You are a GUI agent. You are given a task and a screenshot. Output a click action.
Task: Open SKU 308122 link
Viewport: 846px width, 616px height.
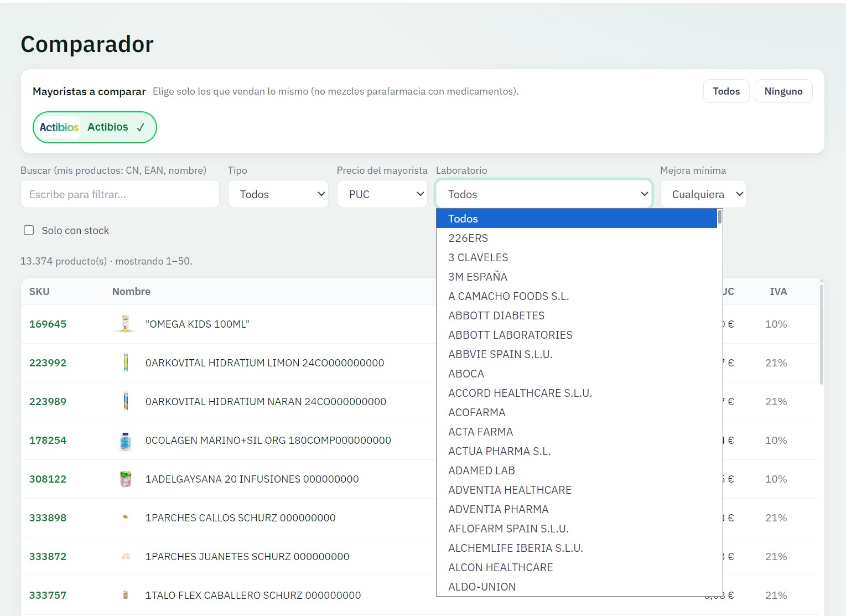coord(48,479)
